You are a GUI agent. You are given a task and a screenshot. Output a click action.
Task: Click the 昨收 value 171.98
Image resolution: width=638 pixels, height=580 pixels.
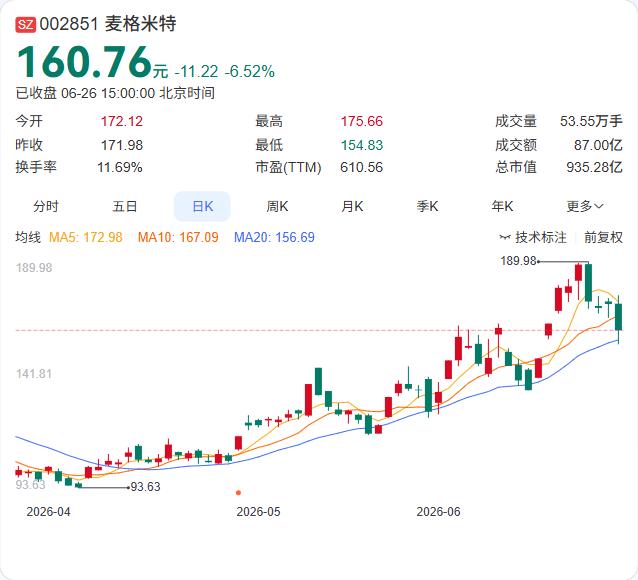122,145
